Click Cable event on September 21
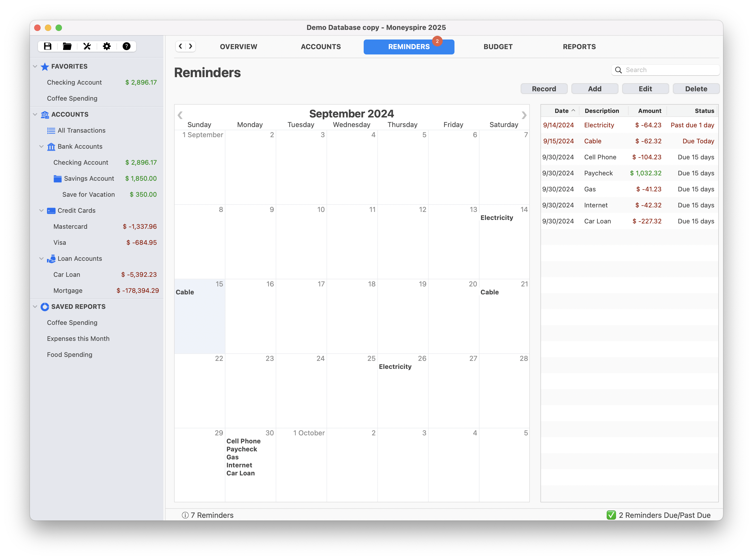The width and height of the screenshot is (753, 560). pyautogui.click(x=489, y=293)
